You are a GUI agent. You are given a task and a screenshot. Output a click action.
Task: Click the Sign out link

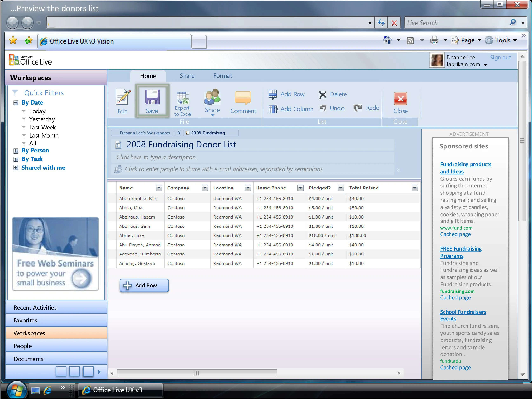pos(500,58)
